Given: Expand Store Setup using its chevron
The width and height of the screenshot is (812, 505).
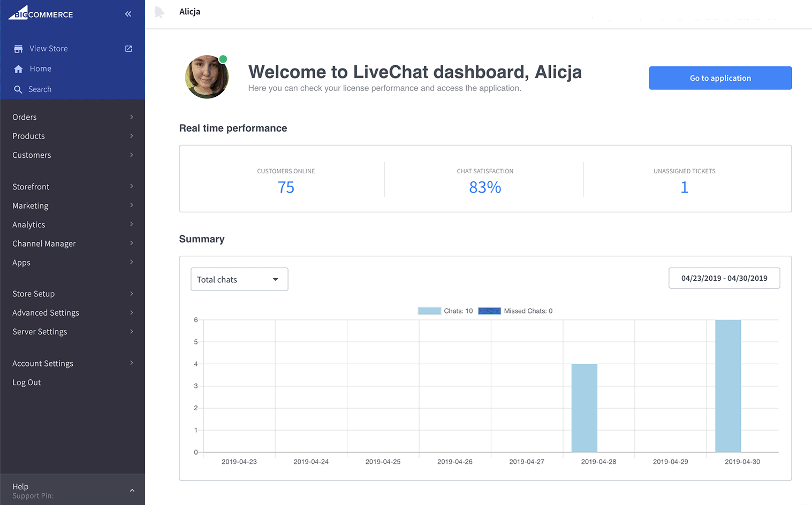Looking at the screenshot, I should (132, 293).
